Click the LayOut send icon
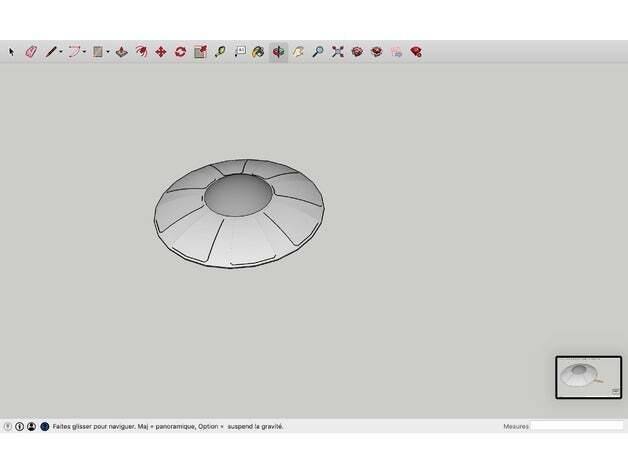Screen dimensions: 628x472 tap(396, 52)
